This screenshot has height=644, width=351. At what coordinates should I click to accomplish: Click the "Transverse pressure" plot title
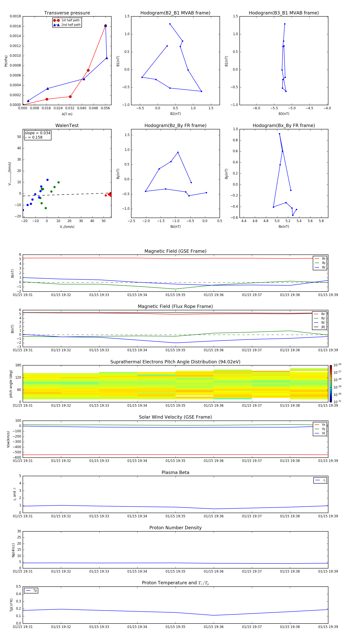(67, 13)
